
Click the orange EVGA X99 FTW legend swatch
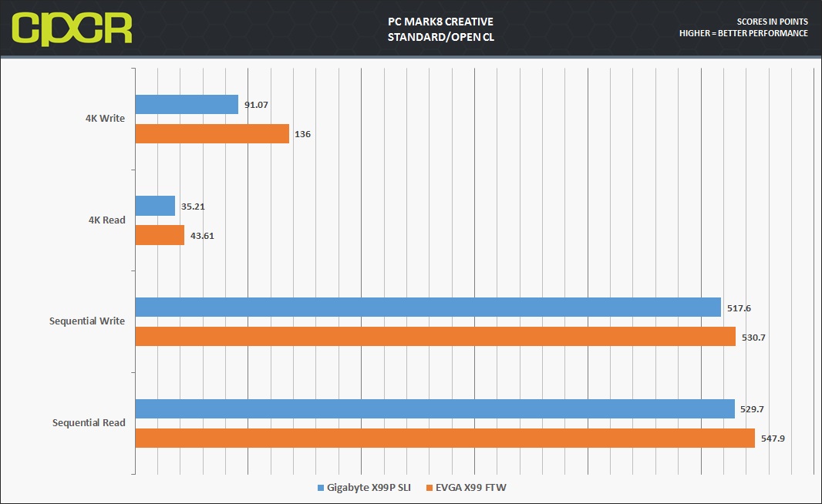430,488
